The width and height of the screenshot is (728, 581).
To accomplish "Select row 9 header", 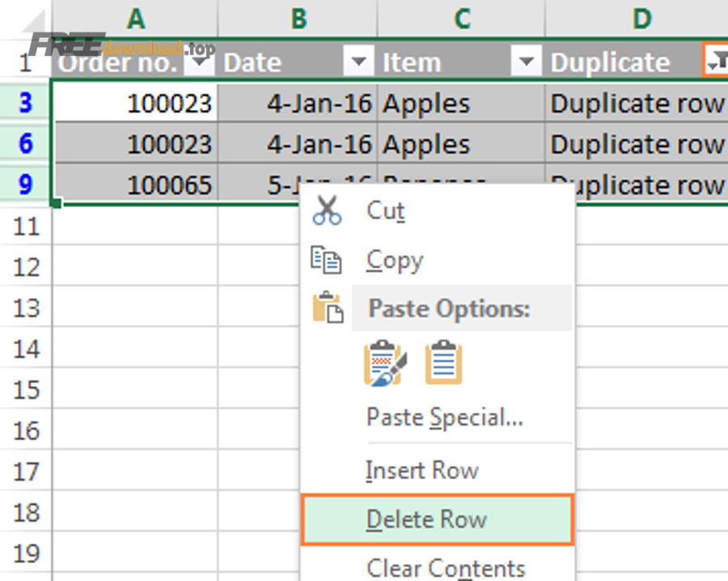I will pyautogui.click(x=26, y=184).
